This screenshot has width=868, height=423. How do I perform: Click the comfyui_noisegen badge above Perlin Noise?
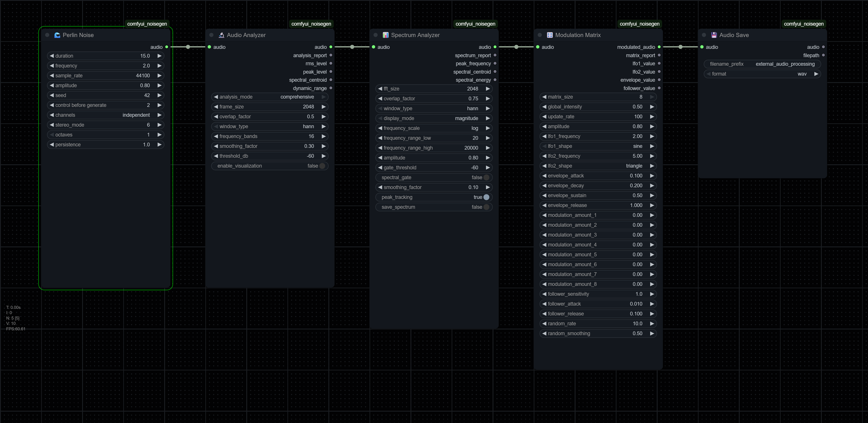[147, 24]
